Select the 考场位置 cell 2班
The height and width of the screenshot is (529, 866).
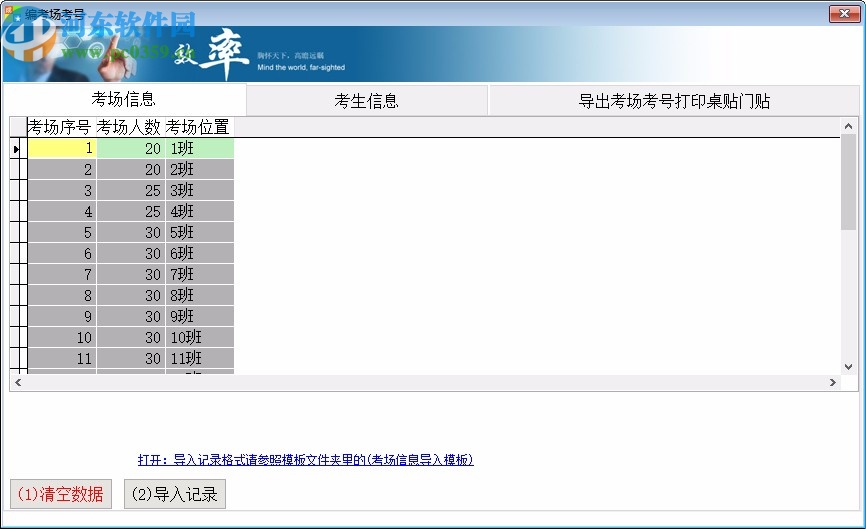click(199, 169)
